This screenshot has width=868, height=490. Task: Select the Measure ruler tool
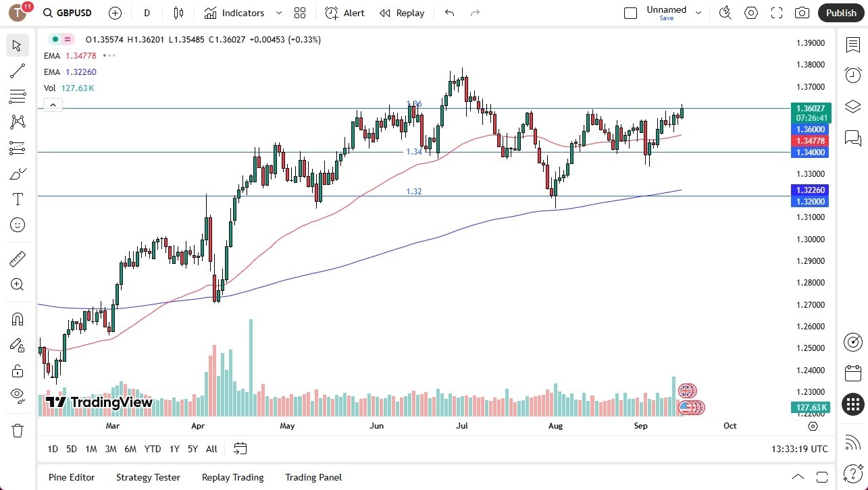click(17, 258)
